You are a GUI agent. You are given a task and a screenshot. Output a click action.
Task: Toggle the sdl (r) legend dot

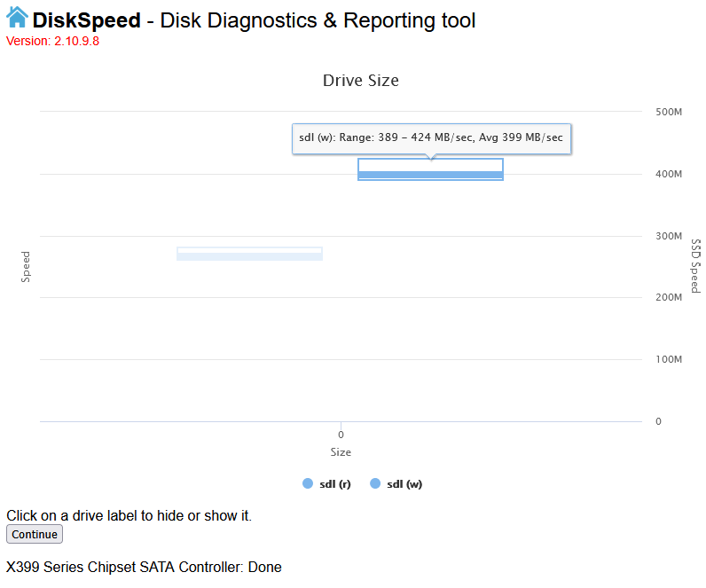point(308,483)
